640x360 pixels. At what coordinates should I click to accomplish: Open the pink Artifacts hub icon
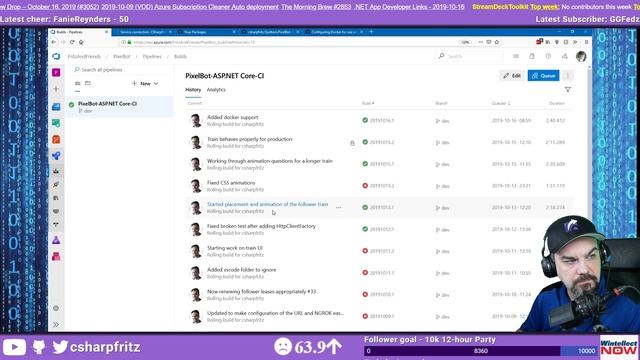[x=56, y=256]
